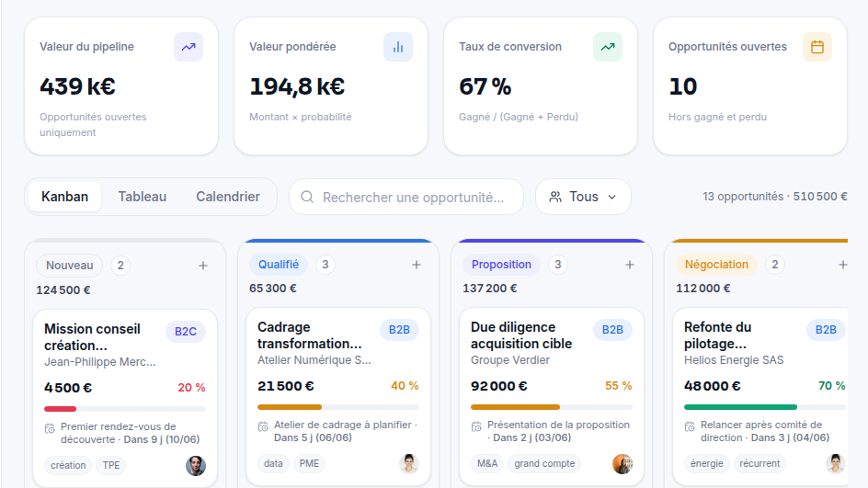Open the Tous owner filter dropdown
This screenshot has width=868, height=488.
[583, 197]
